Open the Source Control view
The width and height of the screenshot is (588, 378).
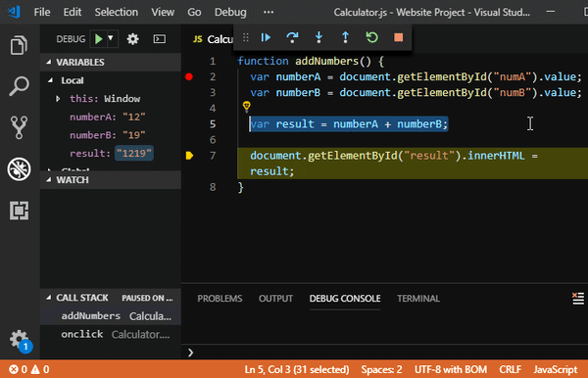click(19, 127)
